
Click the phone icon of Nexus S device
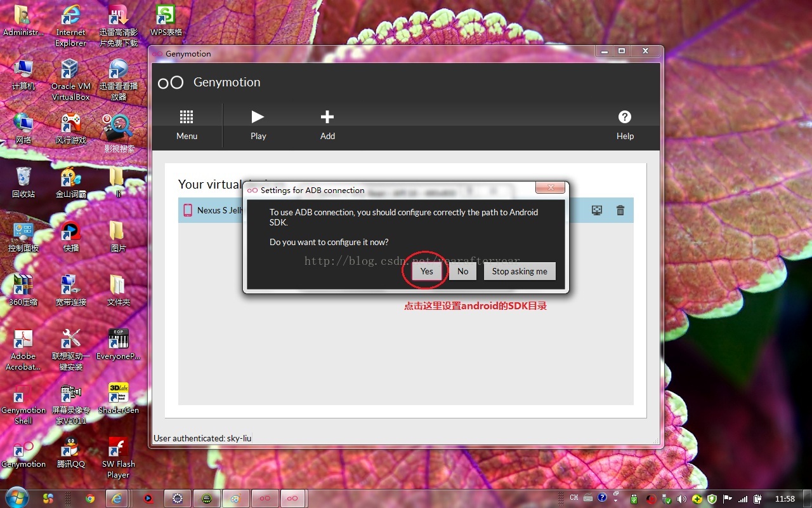click(188, 210)
